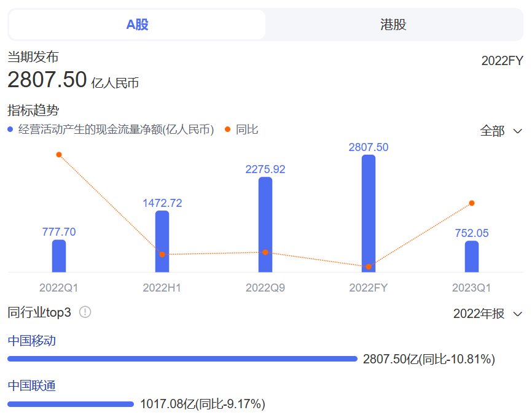This screenshot has height=418, width=532.
Task: Click the info icon beside 同行业top3
Action: click(x=85, y=312)
